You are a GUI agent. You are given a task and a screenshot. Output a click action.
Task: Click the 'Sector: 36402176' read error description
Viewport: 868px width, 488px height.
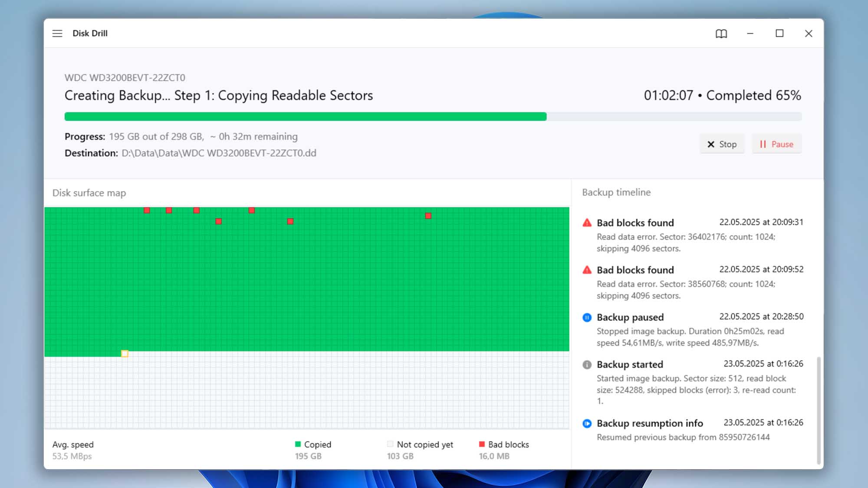tap(686, 242)
